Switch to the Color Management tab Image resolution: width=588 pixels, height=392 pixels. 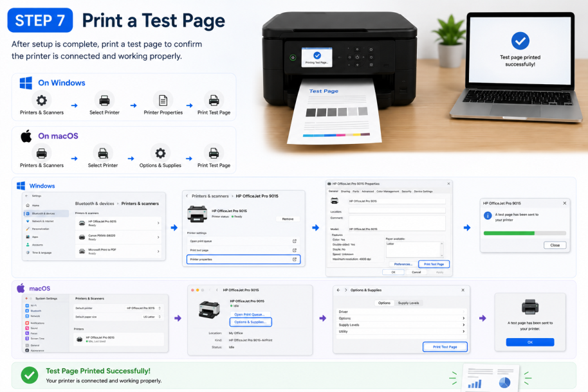point(388,192)
